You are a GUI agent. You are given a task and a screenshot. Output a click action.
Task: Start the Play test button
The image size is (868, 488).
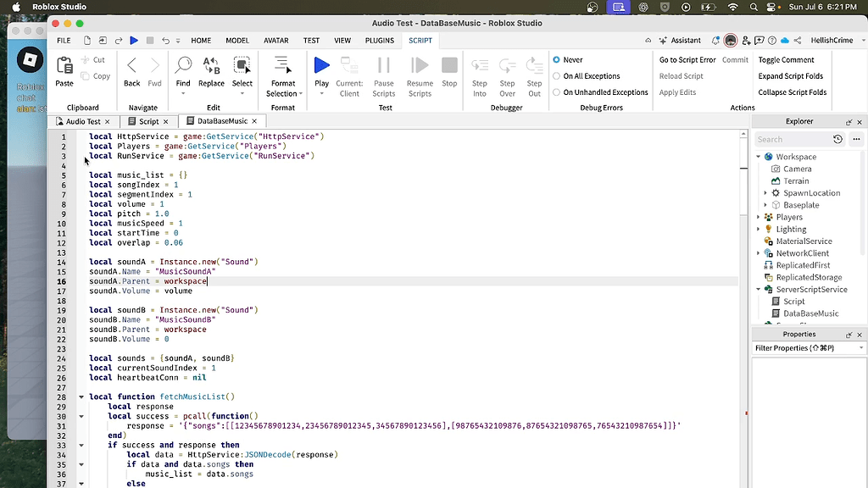321,65
